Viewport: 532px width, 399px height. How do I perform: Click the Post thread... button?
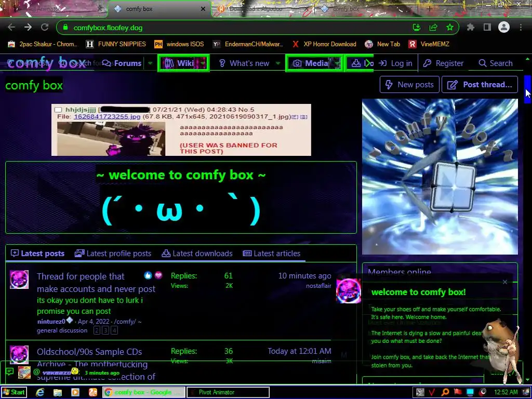click(480, 85)
